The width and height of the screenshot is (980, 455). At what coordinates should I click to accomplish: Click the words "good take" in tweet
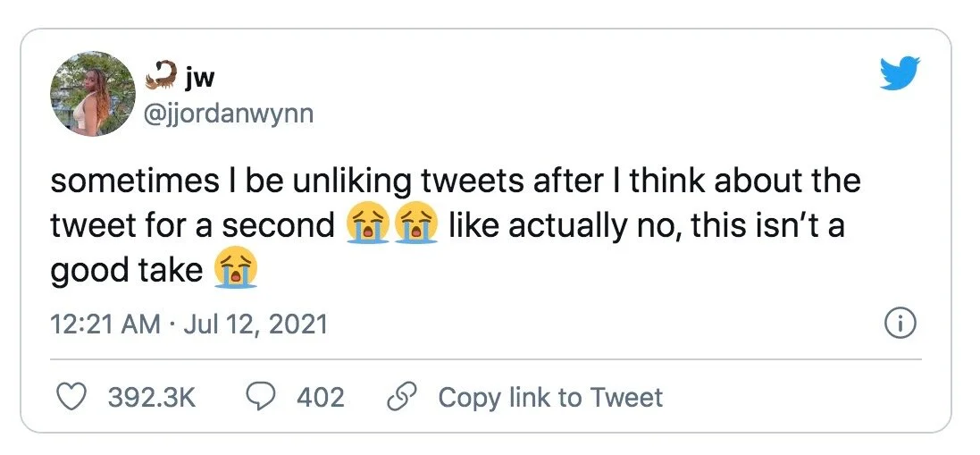pos(127,270)
